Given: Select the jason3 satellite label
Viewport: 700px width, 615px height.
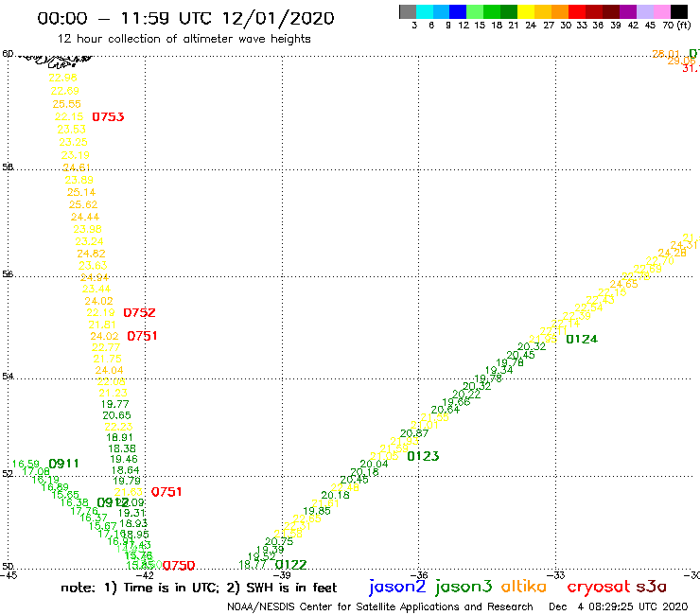Looking at the screenshot, I should [x=464, y=587].
